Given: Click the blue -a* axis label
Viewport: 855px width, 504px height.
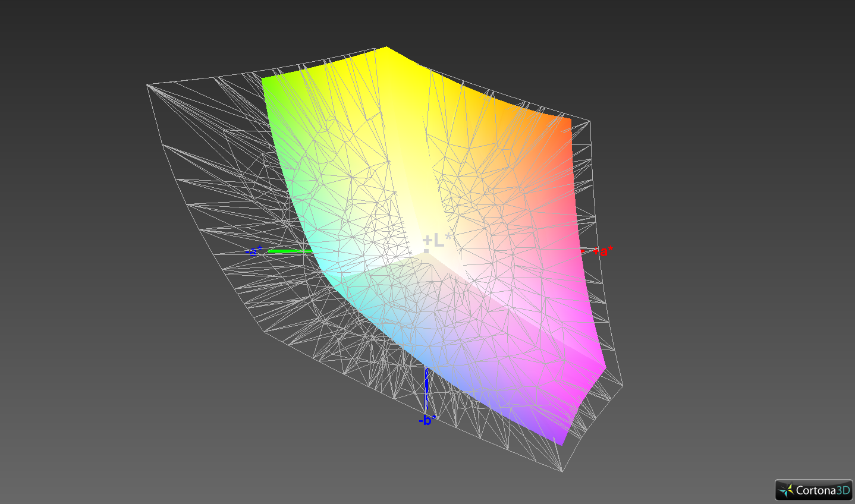Looking at the screenshot, I should tap(254, 251).
